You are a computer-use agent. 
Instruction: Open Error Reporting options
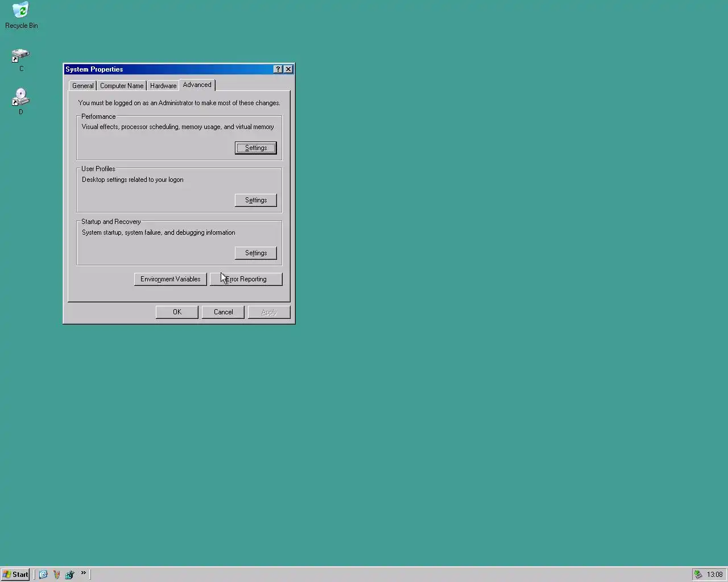246,279
